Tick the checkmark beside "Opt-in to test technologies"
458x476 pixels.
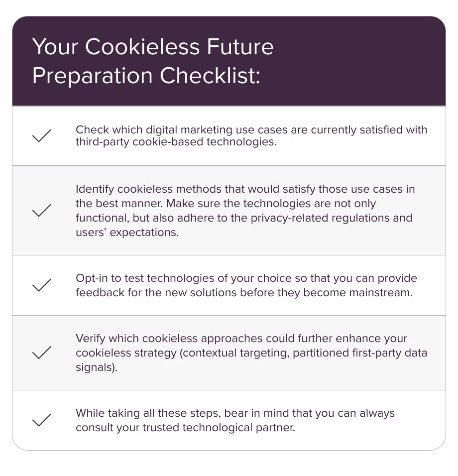pyautogui.click(x=41, y=285)
